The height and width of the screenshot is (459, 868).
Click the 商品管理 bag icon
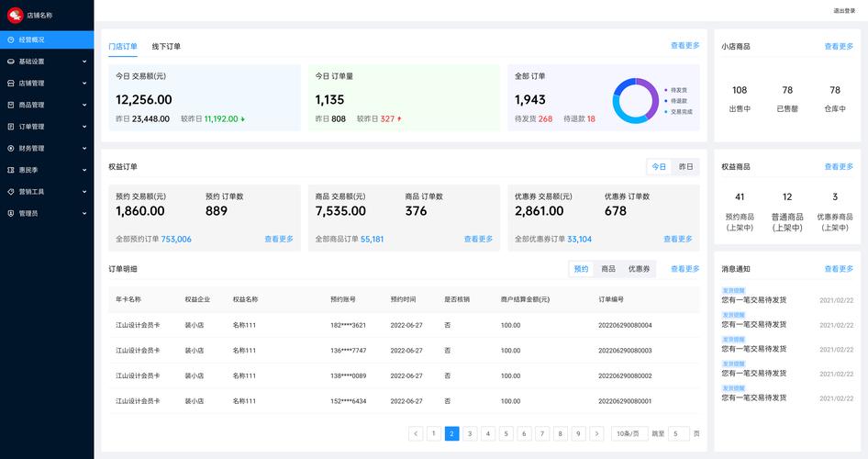11,105
